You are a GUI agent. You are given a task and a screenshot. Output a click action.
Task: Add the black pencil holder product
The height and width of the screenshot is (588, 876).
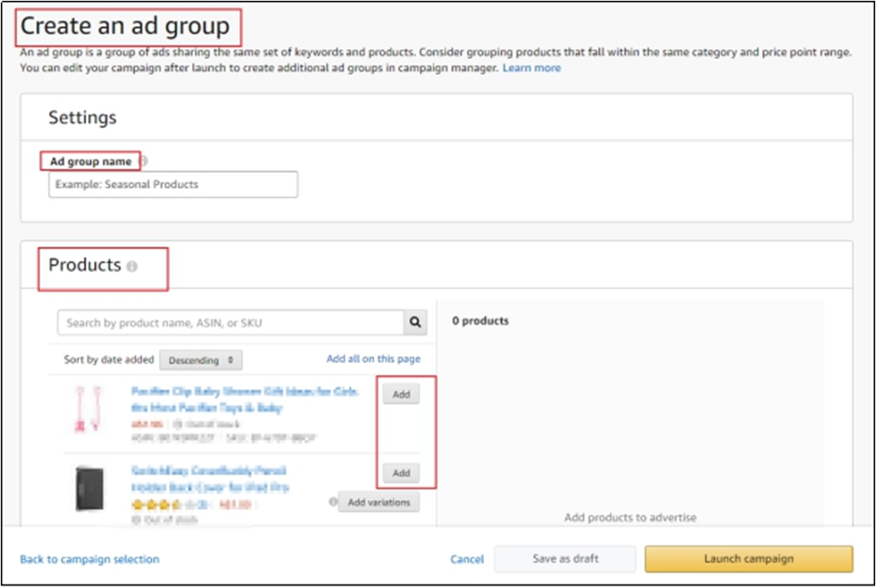point(401,473)
